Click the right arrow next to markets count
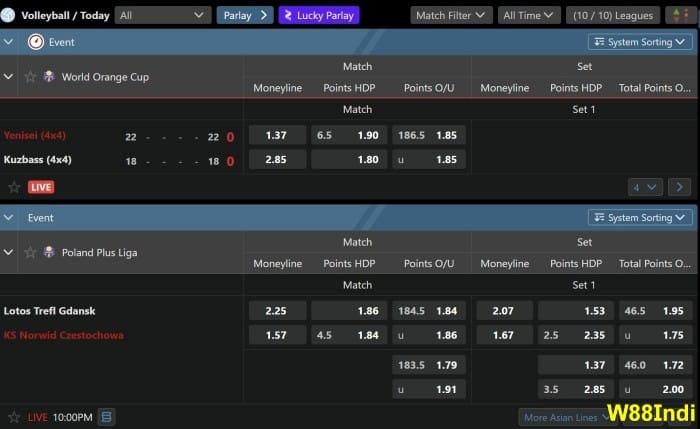700x429 pixels. [679, 187]
